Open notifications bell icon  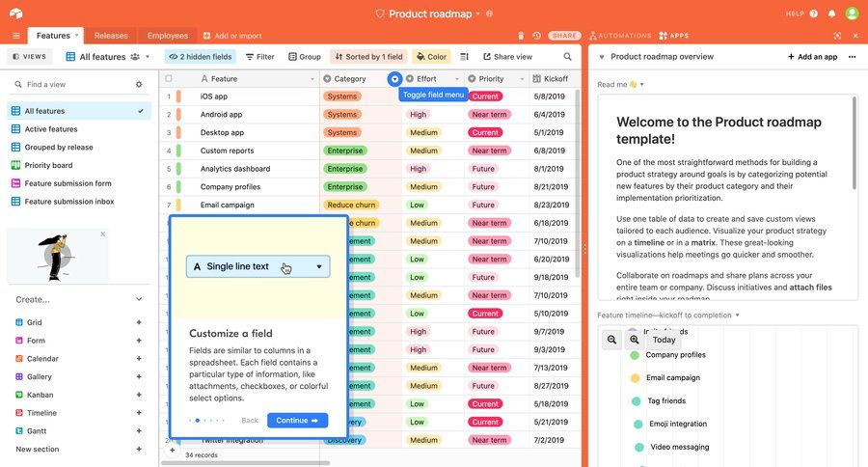pyautogui.click(x=831, y=14)
